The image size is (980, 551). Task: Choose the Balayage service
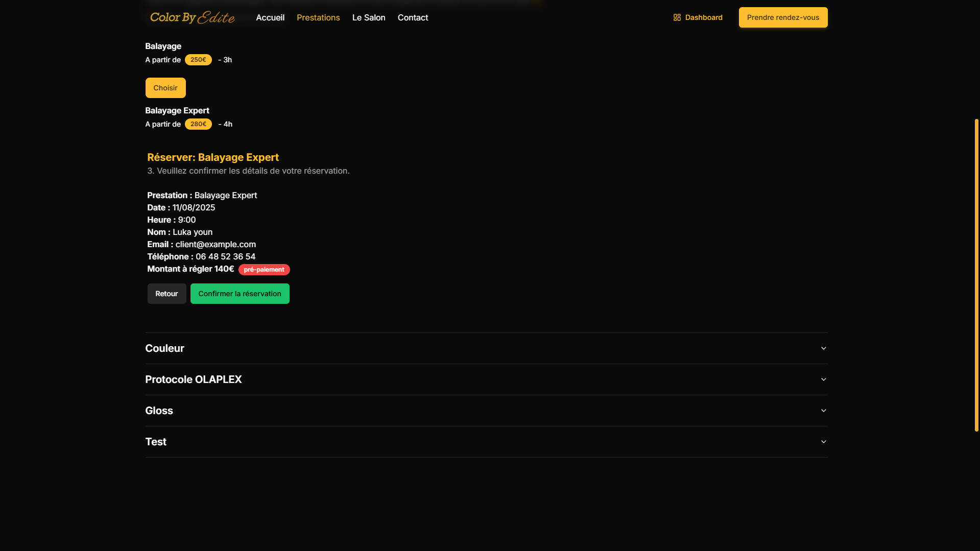tap(165, 88)
